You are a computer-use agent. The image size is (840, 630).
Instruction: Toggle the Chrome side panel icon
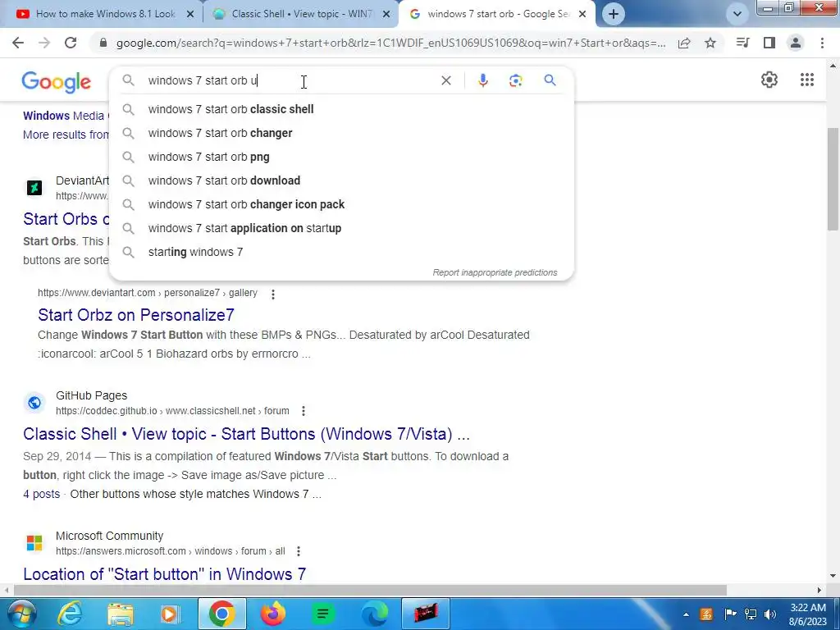click(x=769, y=43)
